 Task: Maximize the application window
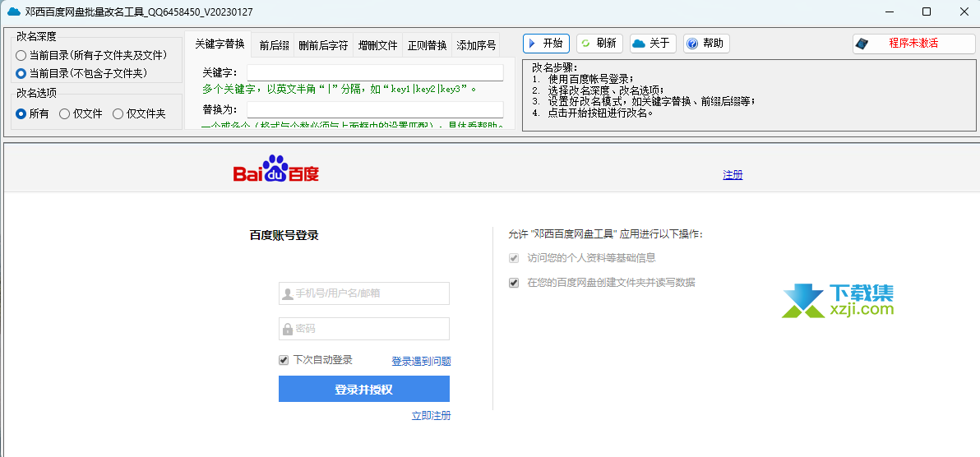(x=927, y=12)
